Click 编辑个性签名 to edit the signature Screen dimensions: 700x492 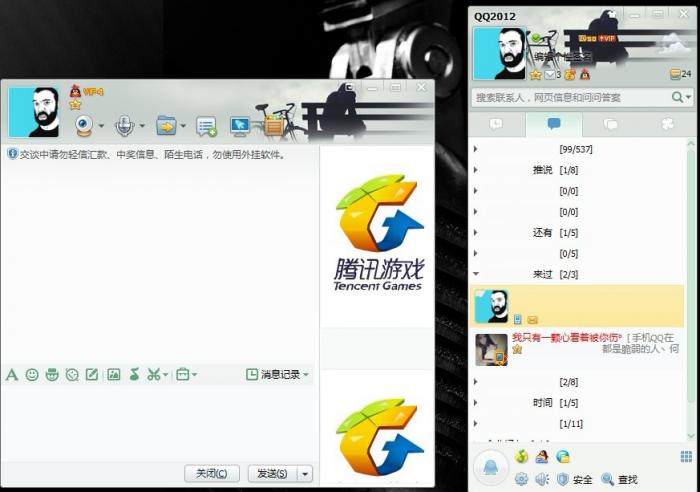coord(563,57)
